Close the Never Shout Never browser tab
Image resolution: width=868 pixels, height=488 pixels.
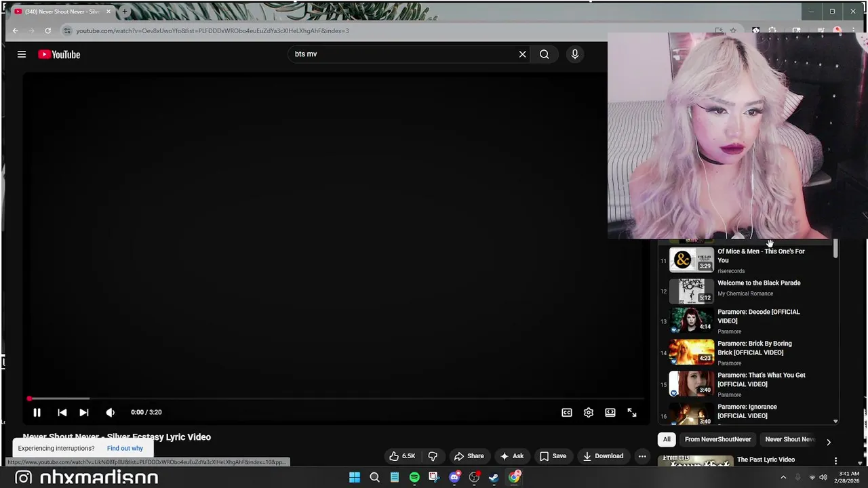[x=108, y=12]
